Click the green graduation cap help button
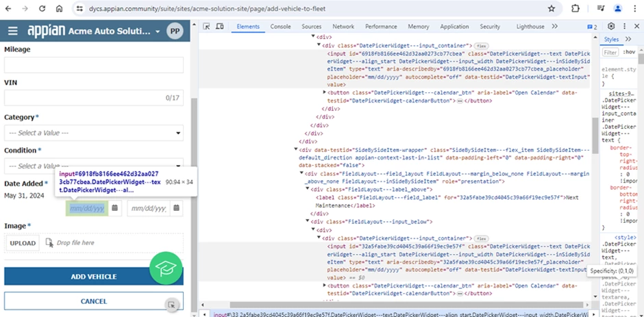The height and width of the screenshot is (317, 644). [166, 268]
